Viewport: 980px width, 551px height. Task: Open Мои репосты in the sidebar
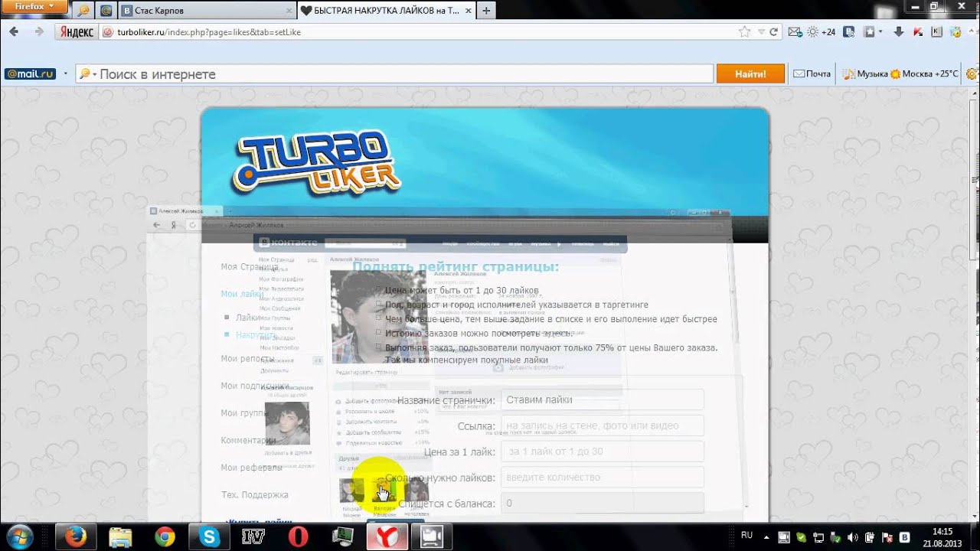click(x=247, y=359)
